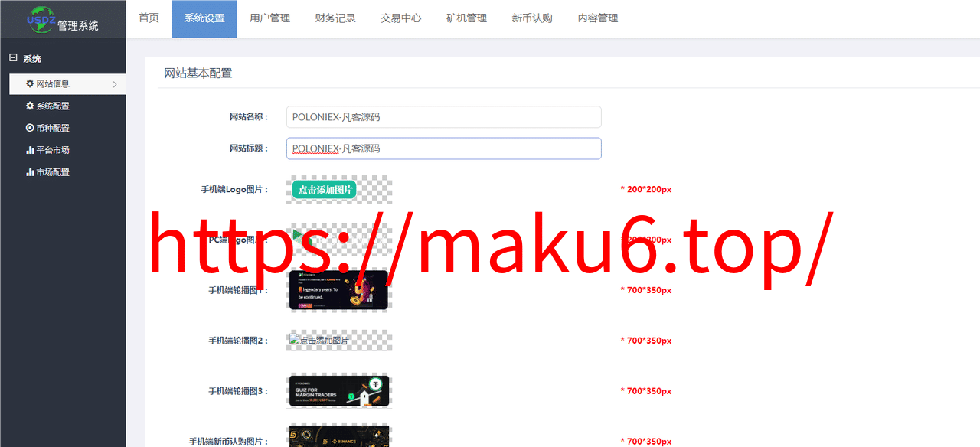Click the 手机端轮播图3 label
980x447 pixels.
[x=239, y=391]
